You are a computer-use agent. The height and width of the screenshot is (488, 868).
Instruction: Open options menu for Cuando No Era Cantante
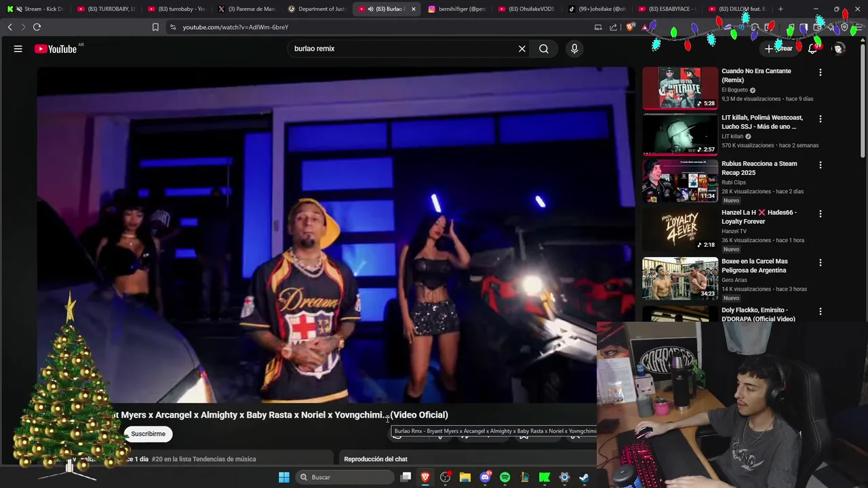[821, 73]
